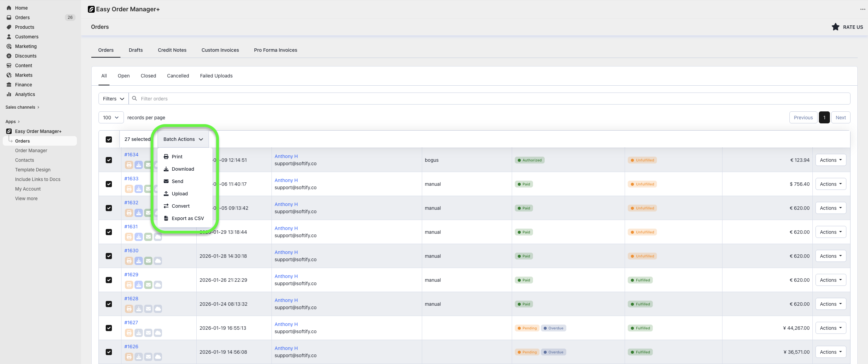Open the 100 records per page dropdown

[111, 118]
